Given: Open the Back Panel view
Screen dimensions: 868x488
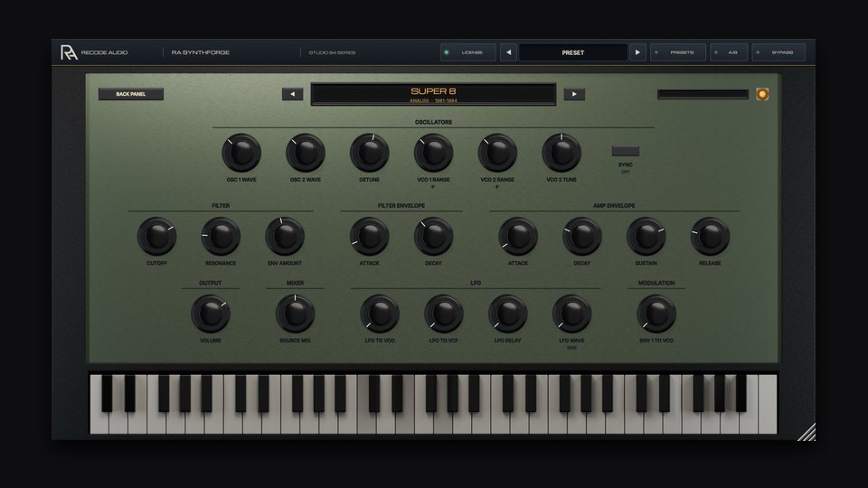Looking at the screenshot, I should [x=131, y=94].
